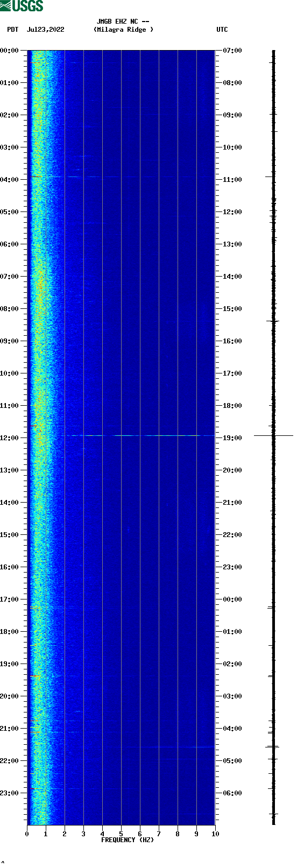Click the 14:00 PDT time label
This screenshot has height=868, width=297.
pos(10,503)
